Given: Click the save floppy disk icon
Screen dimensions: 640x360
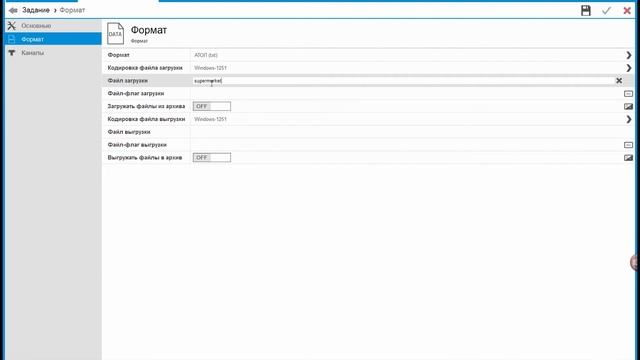Looking at the screenshot, I should click(586, 11).
